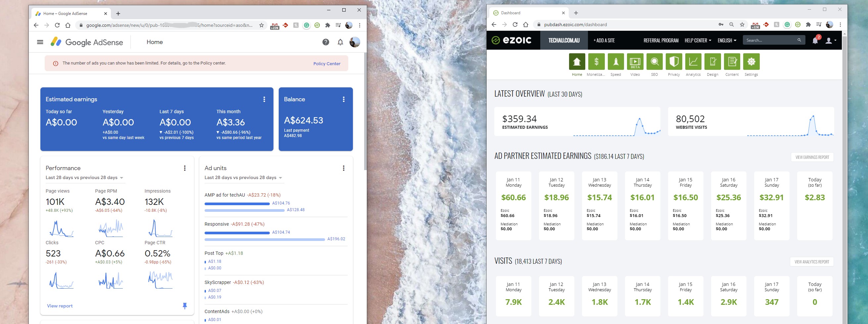The width and height of the screenshot is (868, 324).
Task: Click AdSense account avatar in header
Action: [355, 42]
